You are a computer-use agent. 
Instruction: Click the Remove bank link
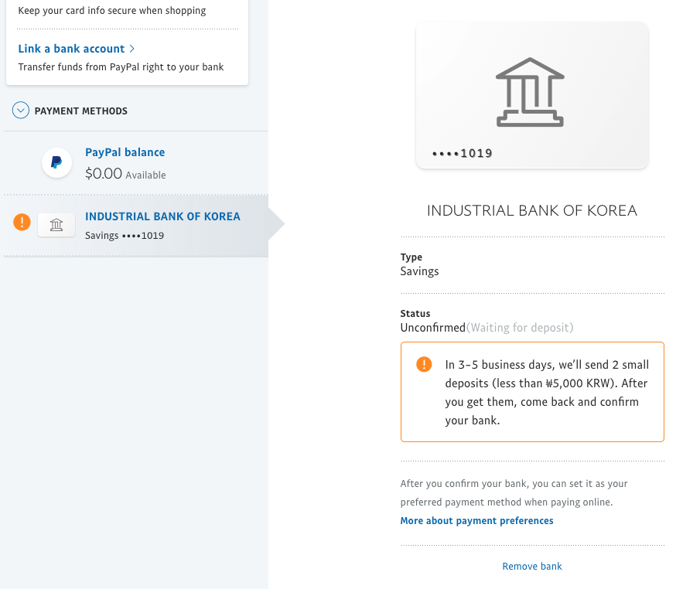tap(532, 567)
